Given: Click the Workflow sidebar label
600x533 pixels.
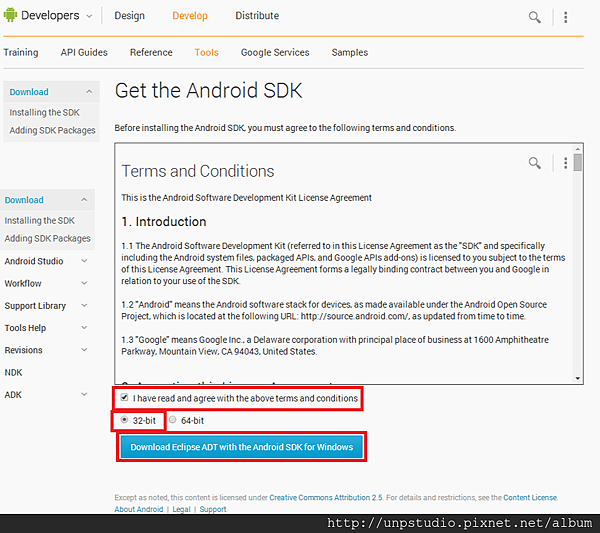Looking at the screenshot, I should tap(23, 284).
